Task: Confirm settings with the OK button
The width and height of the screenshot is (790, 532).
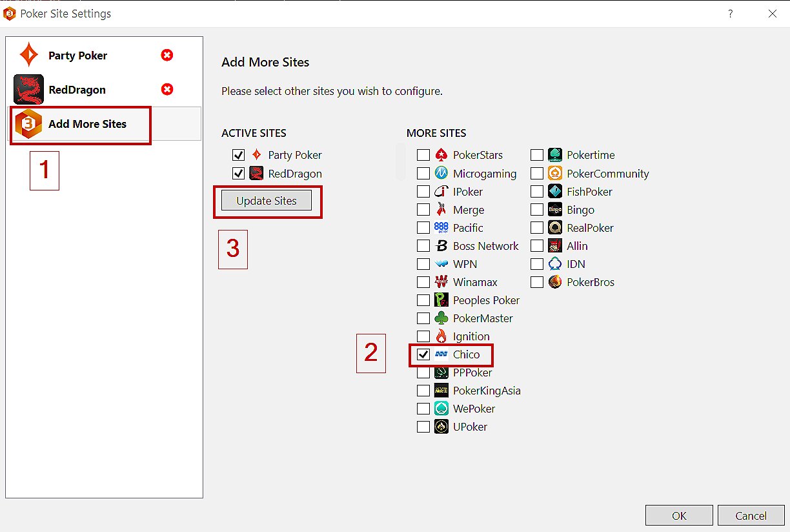Action: [679, 515]
